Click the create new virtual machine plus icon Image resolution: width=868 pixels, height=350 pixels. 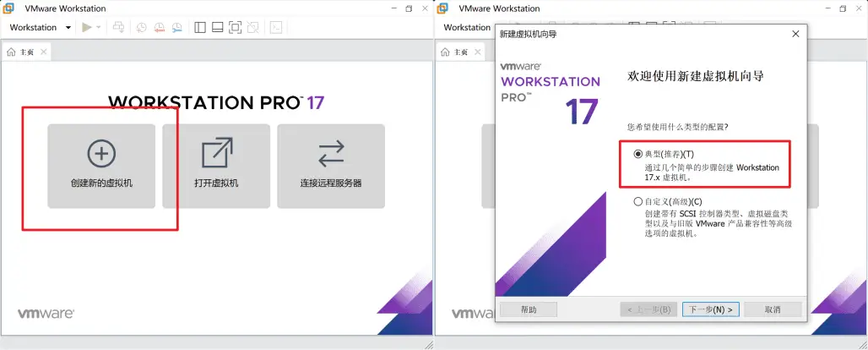point(101,153)
